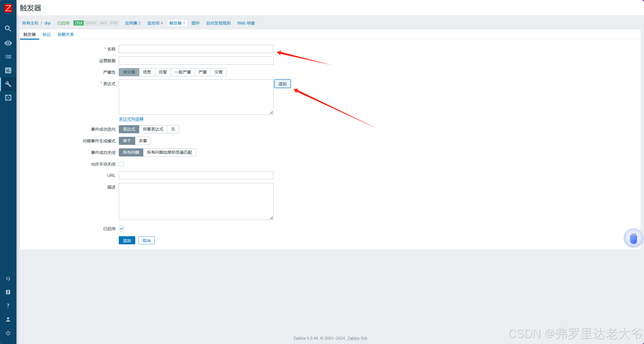644x344 pixels.
Task: Click the Zabbix logo icon
Action: tap(8, 8)
